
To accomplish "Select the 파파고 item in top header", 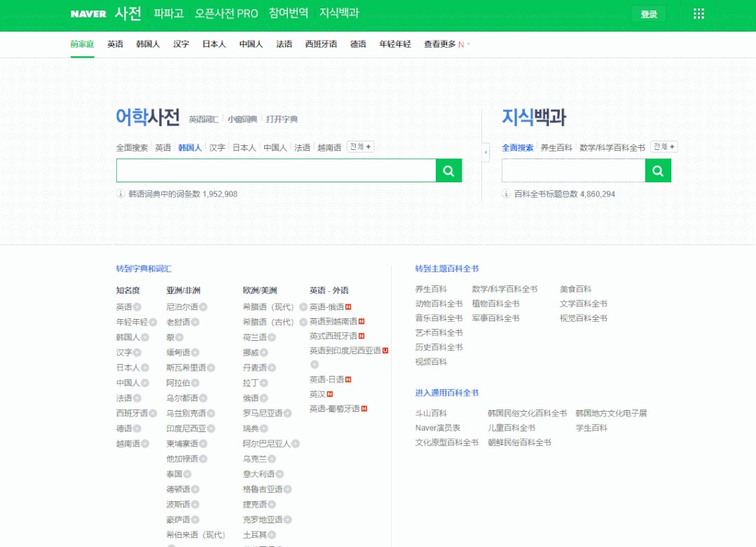I will click(x=168, y=14).
